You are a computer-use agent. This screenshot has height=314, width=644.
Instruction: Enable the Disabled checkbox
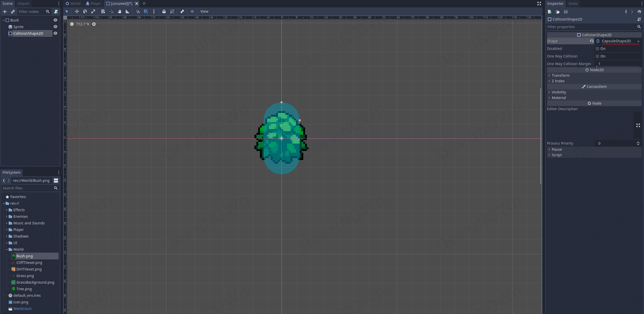click(x=597, y=49)
